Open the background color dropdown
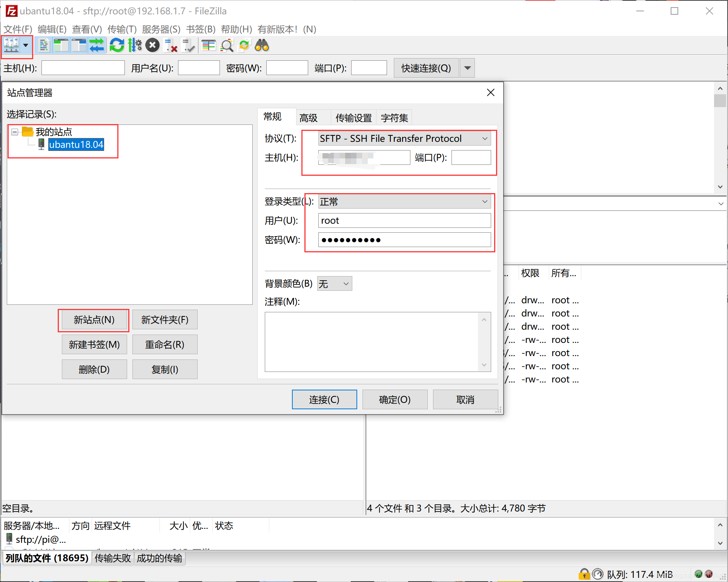 [335, 284]
